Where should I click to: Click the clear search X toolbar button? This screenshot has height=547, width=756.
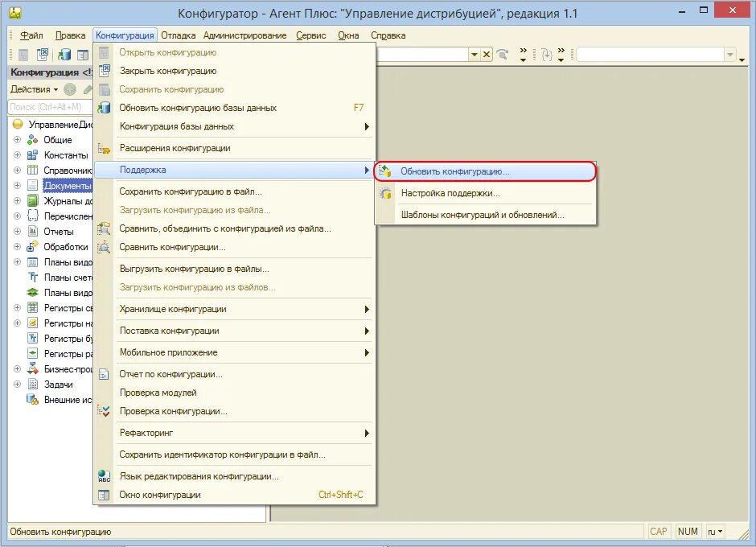tap(487, 55)
